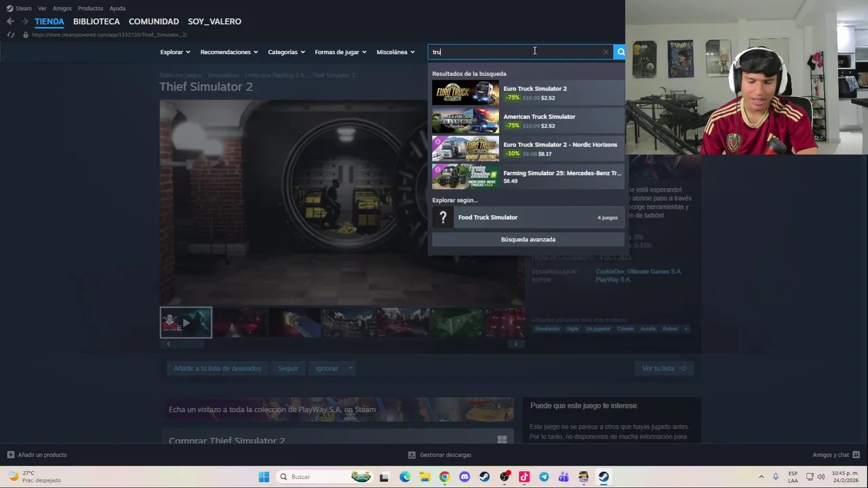The width and height of the screenshot is (868, 488).
Task: Select Farming Simulator 25 Mercedes-Benz result
Action: (527, 177)
